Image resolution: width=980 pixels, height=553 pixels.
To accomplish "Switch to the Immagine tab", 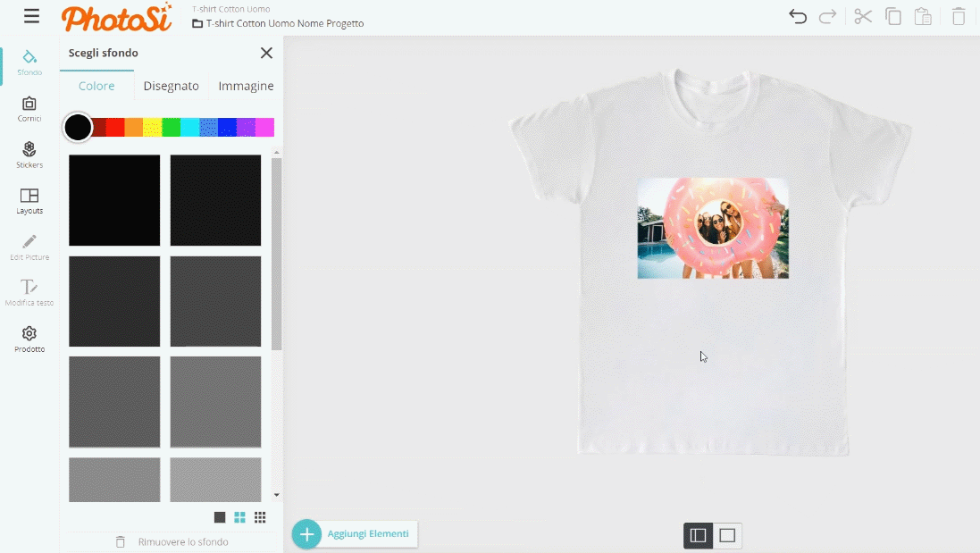I will coord(246,86).
